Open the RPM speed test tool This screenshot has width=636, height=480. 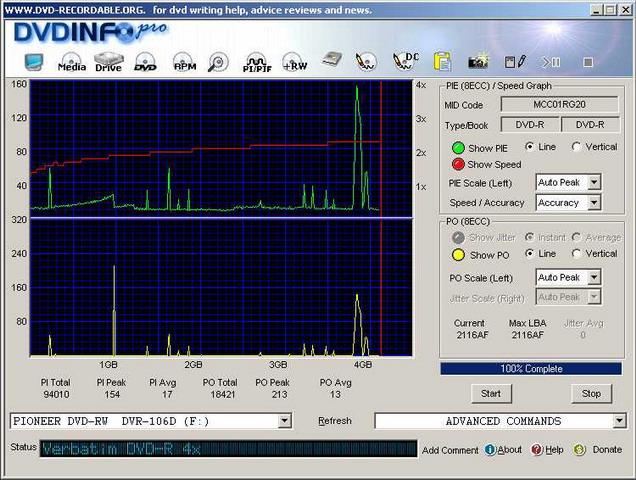185,62
